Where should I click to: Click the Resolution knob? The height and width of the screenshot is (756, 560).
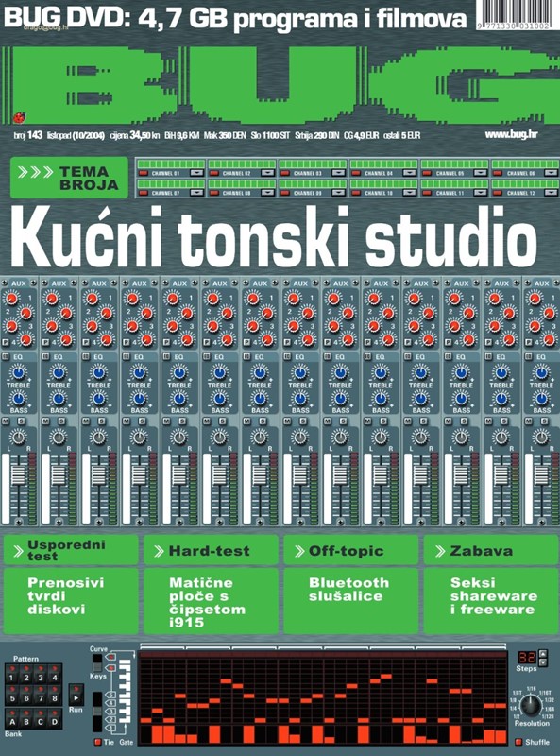pyautogui.click(x=530, y=706)
